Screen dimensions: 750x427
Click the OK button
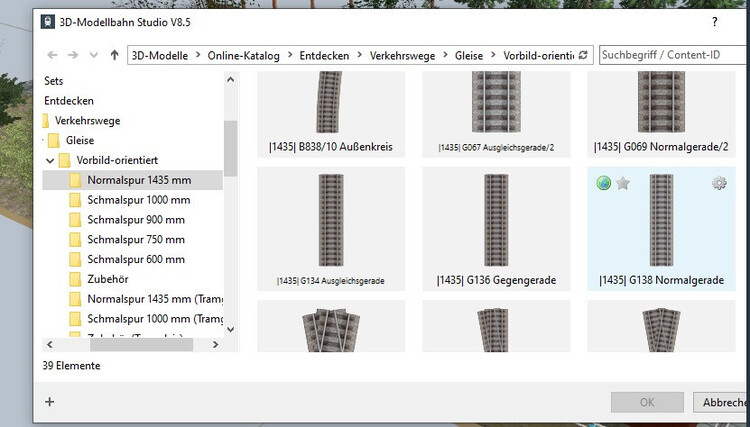pyautogui.click(x=647, y=403)
